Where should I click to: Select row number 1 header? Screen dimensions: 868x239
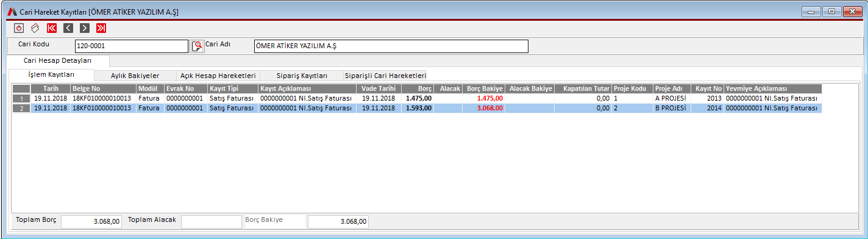pyautogui.click(x=22, y=98)
